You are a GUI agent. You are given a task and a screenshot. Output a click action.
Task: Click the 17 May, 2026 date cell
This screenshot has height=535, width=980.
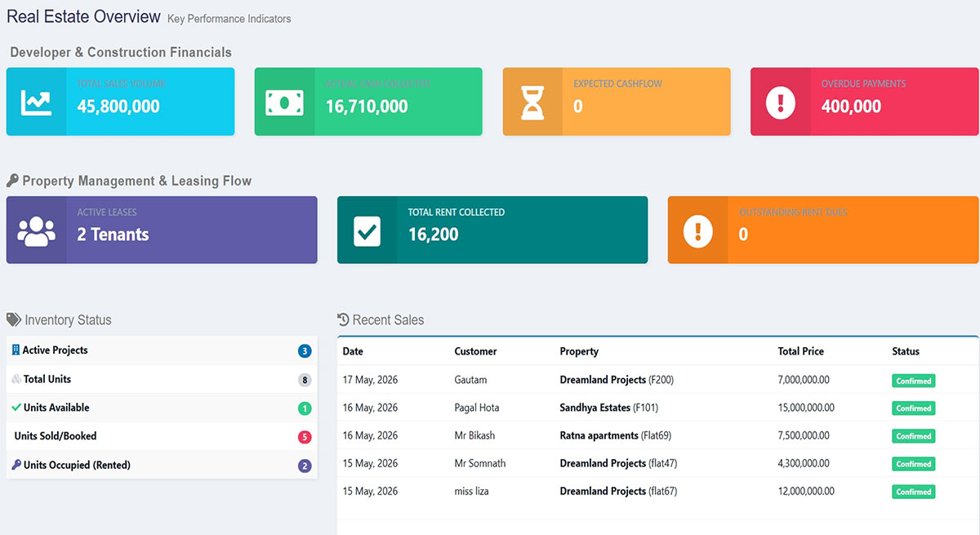coord(370,380)
